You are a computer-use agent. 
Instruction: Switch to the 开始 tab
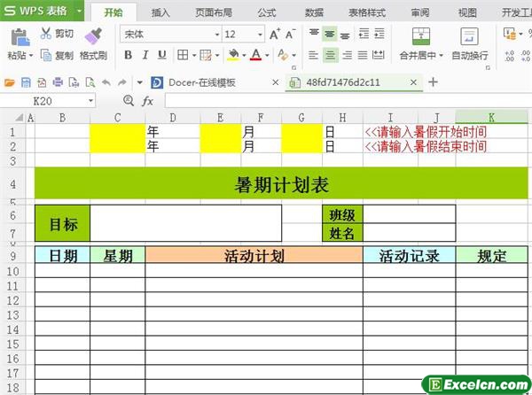(x=113, y=12)
